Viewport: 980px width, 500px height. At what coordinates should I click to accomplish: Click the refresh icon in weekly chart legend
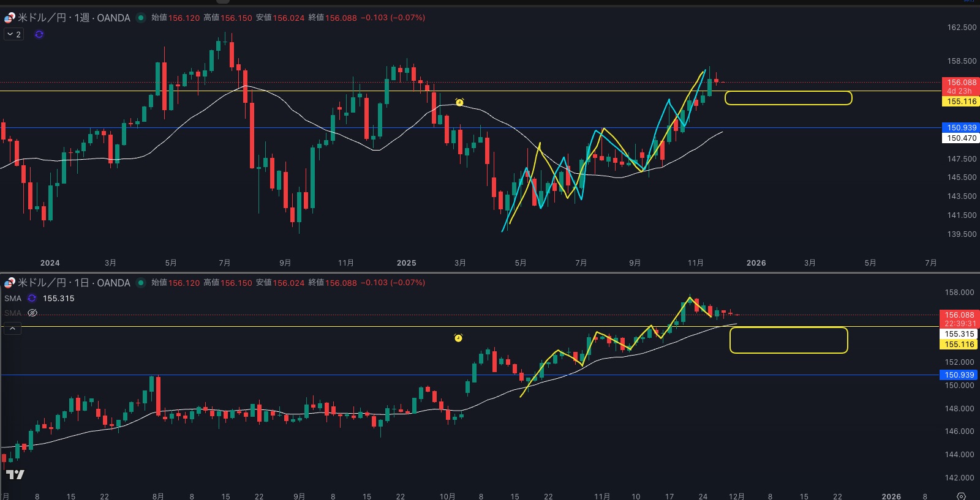tap(39, 34)
